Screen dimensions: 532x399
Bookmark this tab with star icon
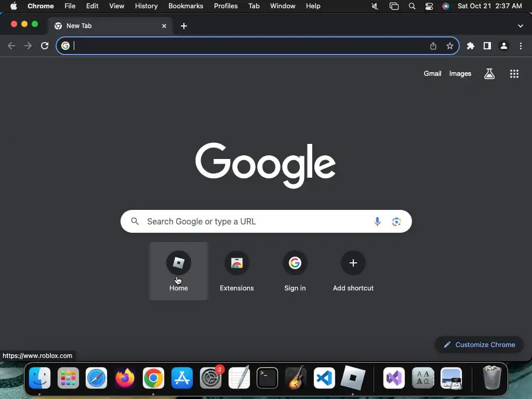(x=450, y=46)
